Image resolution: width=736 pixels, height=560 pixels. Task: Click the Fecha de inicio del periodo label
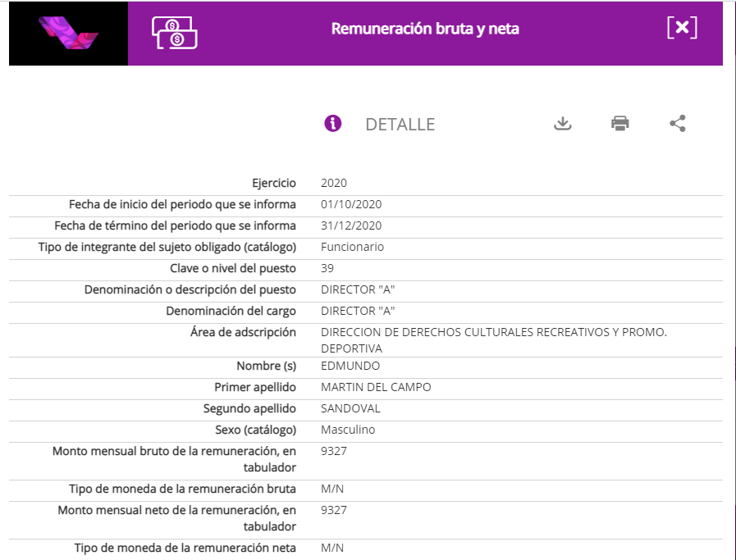(183, 204)
